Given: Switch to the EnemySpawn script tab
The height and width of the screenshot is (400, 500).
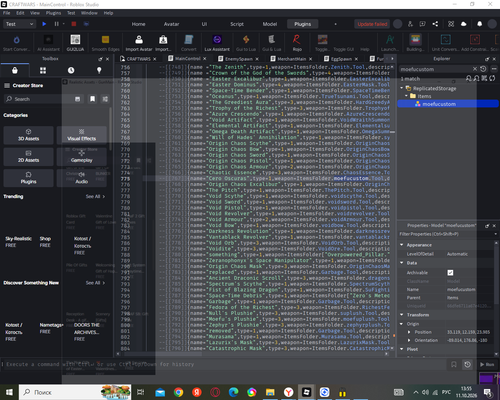Looking at the screenshot, I should (237, 59).
